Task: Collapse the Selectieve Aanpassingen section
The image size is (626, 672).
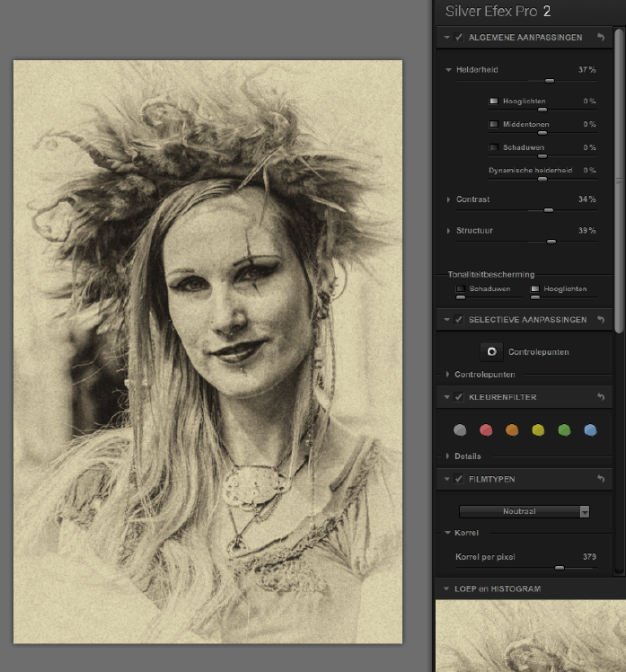Action: coord(447,320)
